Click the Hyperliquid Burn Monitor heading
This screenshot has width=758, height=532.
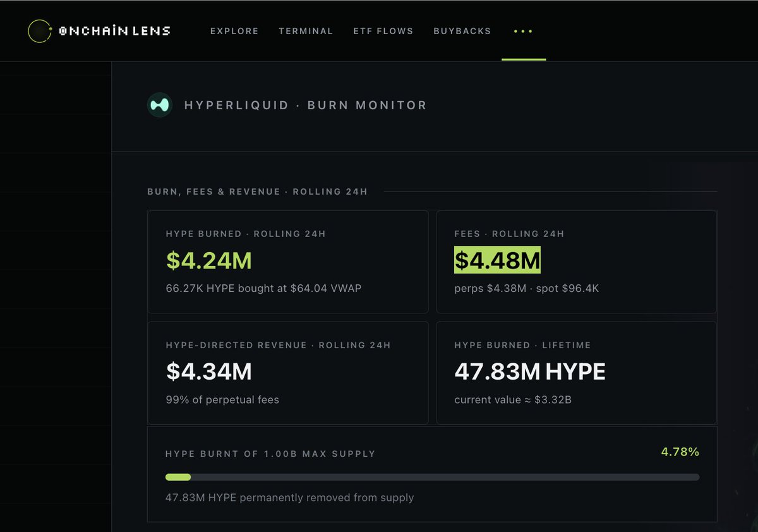[306, 106]
